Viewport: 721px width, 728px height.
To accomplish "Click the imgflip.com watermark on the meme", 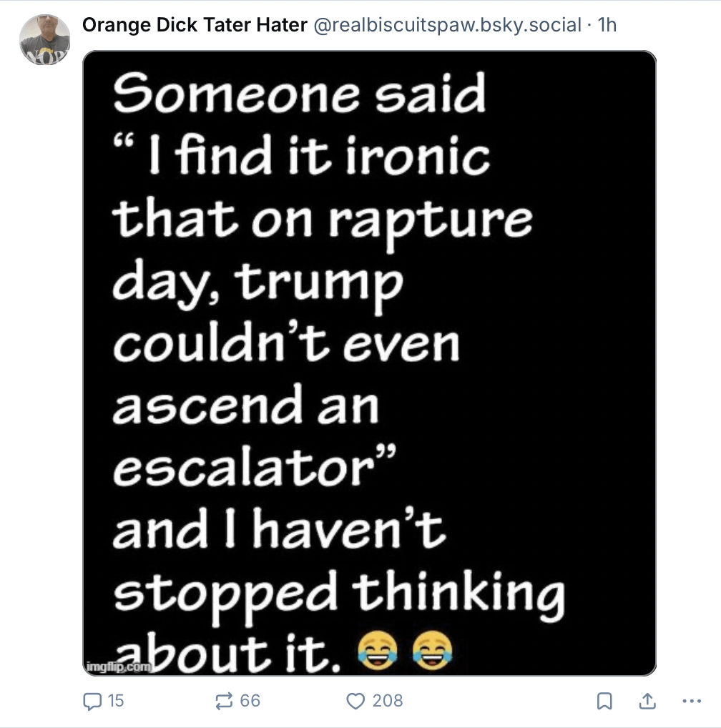I will point(119,667).
